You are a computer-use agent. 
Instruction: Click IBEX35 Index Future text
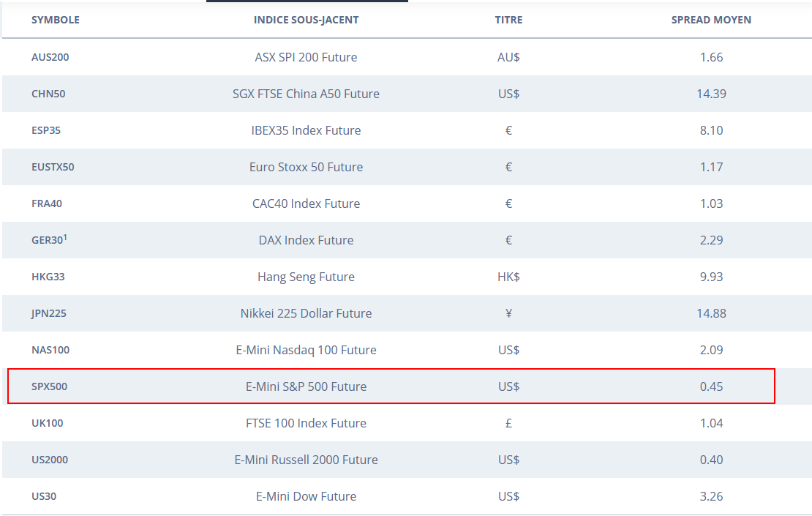coord(306,130)
